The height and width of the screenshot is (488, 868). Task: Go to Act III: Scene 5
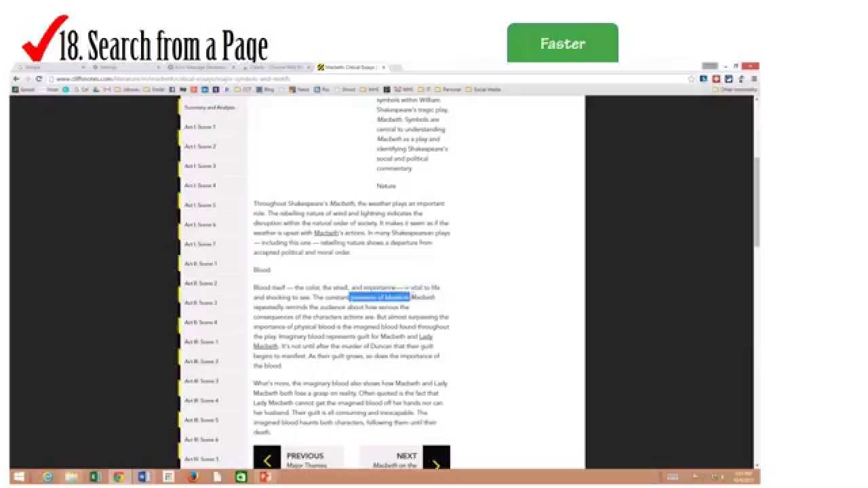pyautogui.click(x=201, y=420)
